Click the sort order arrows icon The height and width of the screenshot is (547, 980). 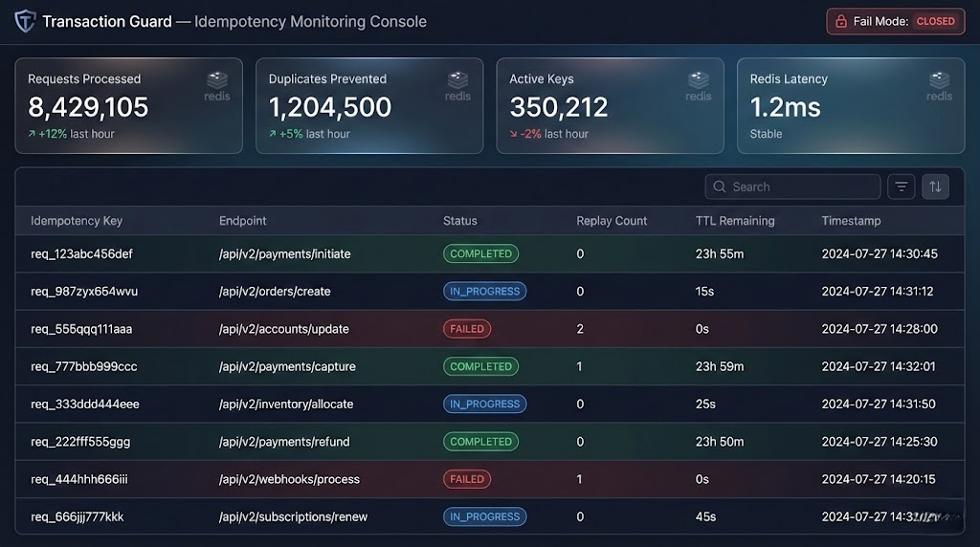tap(935, 186)
